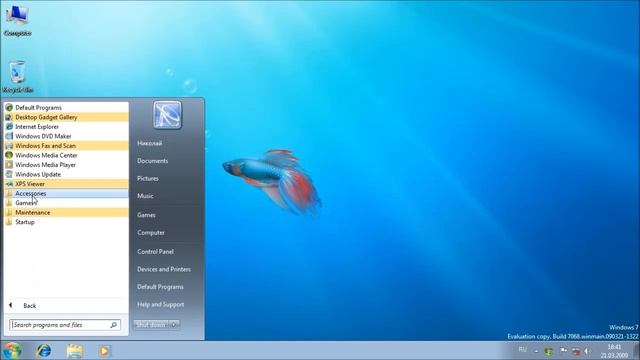The image size is (640, 360).
Task: Open Default Programs in the right pane
Action: point(160,287)
